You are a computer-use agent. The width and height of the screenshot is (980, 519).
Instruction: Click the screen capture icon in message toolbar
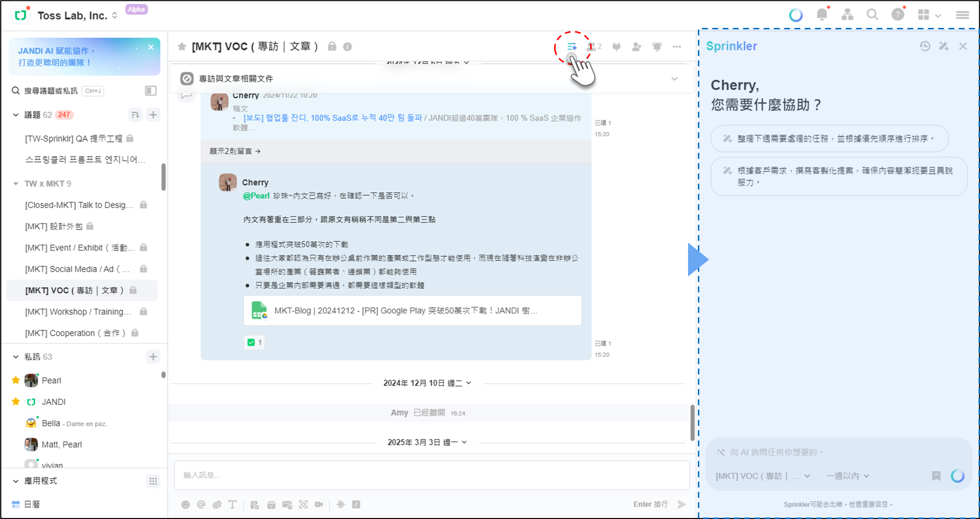coord(303,504)
